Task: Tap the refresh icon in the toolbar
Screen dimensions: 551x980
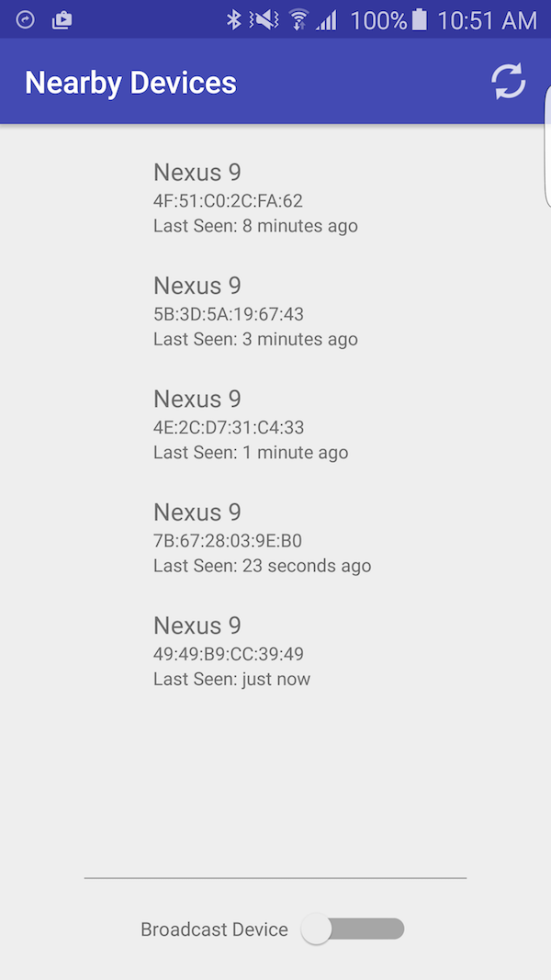Action: tap(508, 82)
